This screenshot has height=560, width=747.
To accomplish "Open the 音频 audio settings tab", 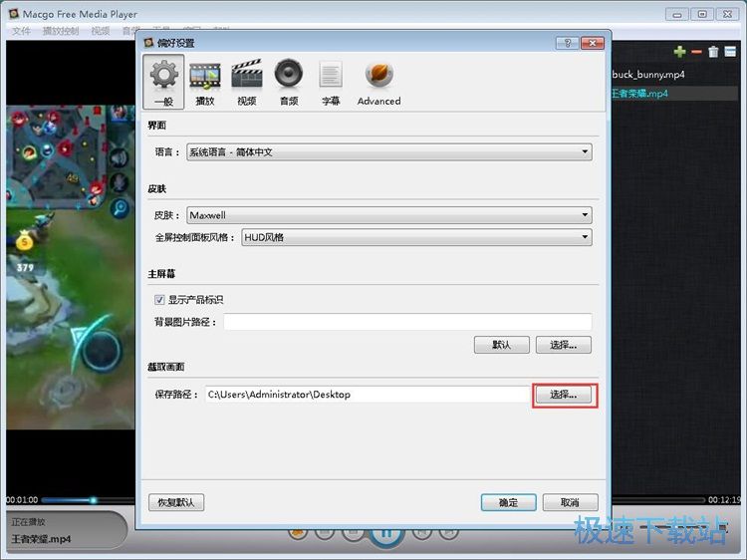I will tap(289, 82).
